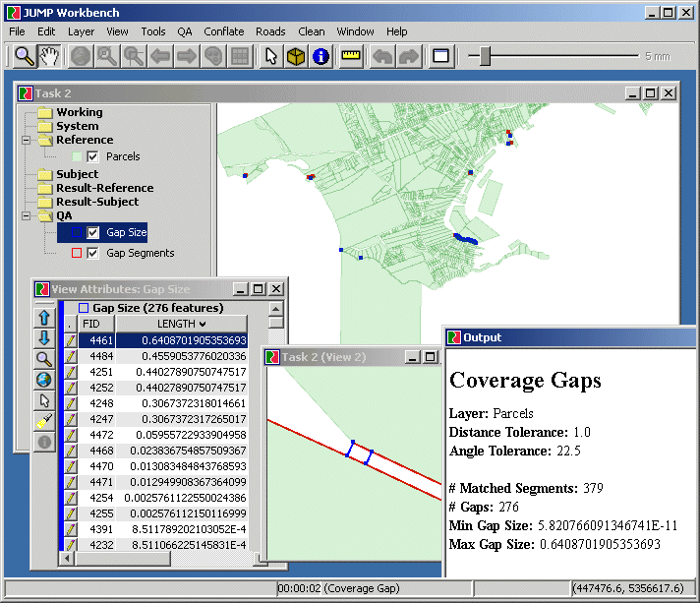Activate the blue Feature Info tool

point(321,56)
